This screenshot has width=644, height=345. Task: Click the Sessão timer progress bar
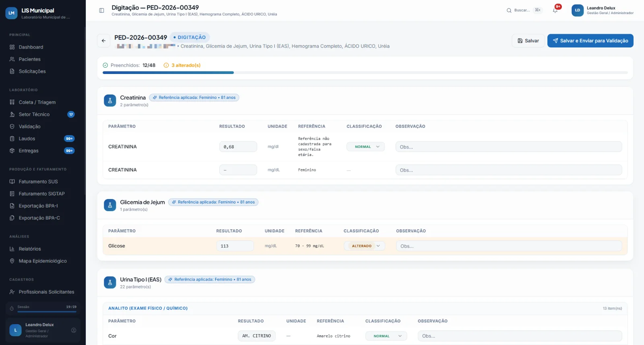47,312
